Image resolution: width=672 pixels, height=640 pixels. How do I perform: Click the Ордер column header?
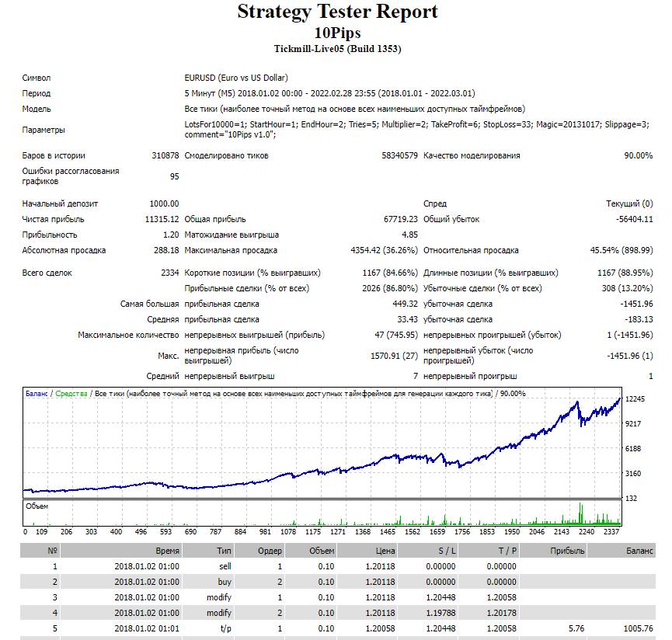(x=270, y=551)
